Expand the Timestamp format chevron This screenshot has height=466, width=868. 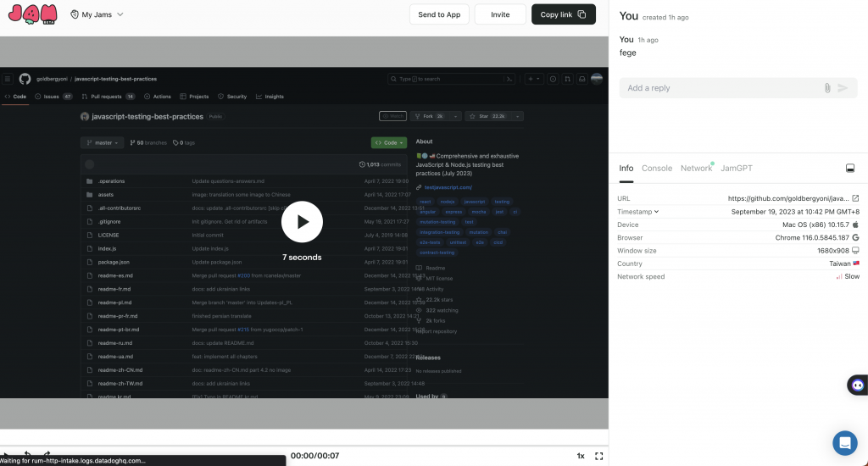(657, 212)
